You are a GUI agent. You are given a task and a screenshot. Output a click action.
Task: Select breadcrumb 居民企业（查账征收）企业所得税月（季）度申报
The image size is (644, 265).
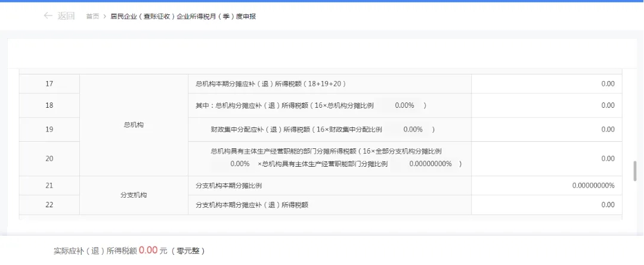(x=183, y=17)
